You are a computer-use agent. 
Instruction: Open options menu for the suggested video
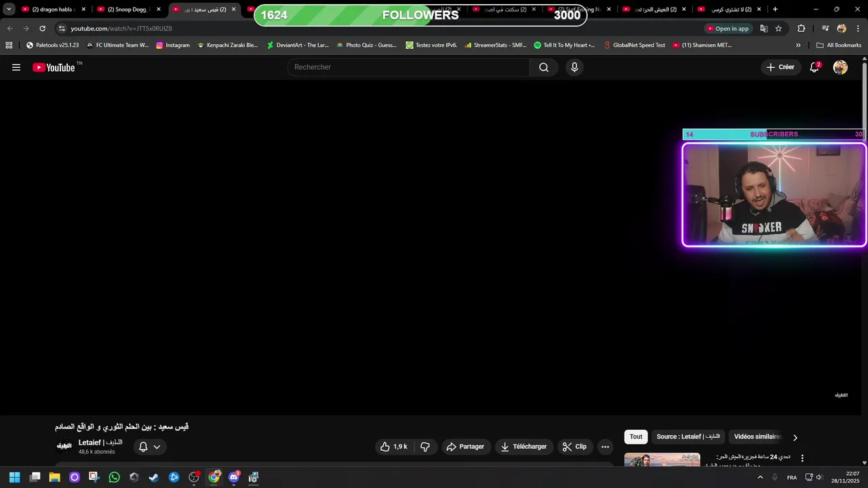click(x=802, y=459)
